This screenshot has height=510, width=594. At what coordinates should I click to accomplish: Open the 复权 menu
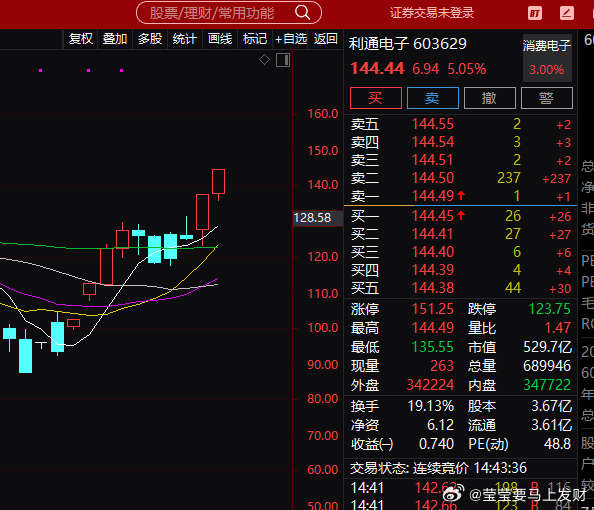click(x=80, y=39)
